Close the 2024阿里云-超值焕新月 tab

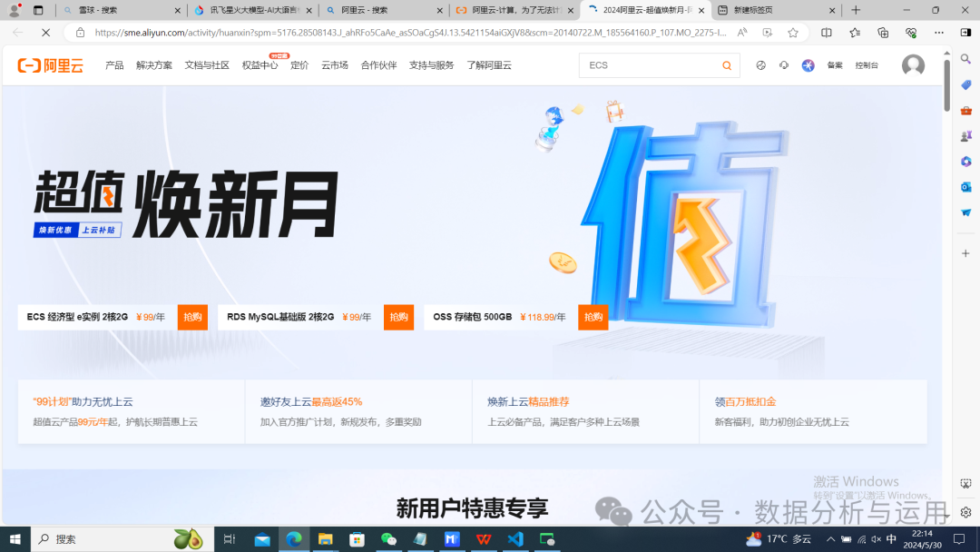701,10
